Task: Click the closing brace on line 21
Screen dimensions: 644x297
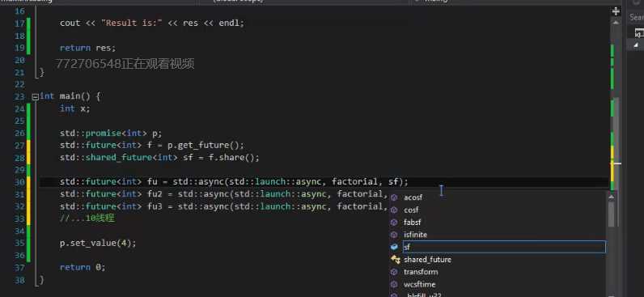Action: [x=41, y=73]
